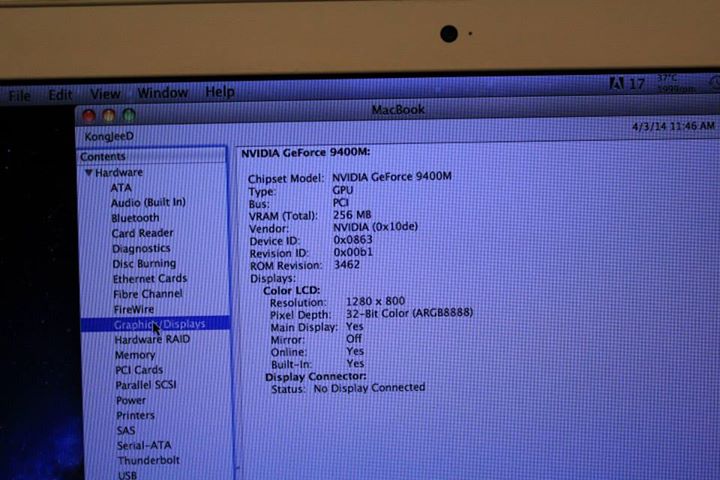The image size is (720, 480).
Task: Click the KongJeeD computer name text
Action: [109, 136]
